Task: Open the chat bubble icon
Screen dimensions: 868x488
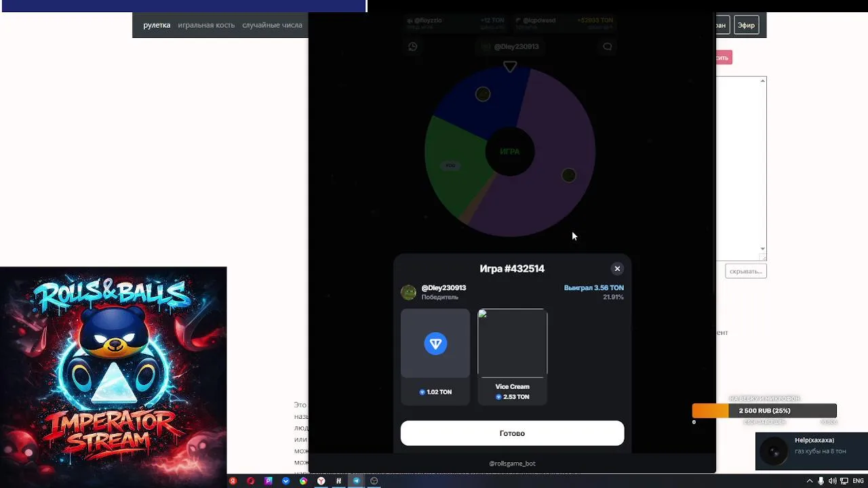Action: (x=608, y=47)
